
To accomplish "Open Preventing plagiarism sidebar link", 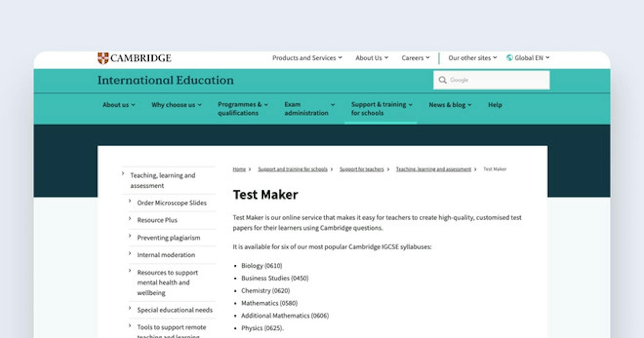I will [169, 238].
